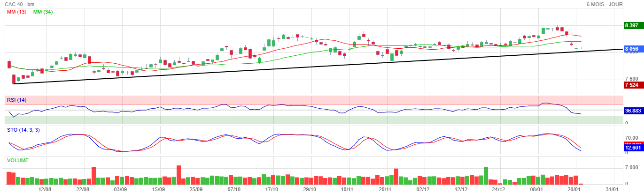Screen dimensions: 644x194
Task: Click the 24/12 date on the time axis
Action: (x=498, y=189)
